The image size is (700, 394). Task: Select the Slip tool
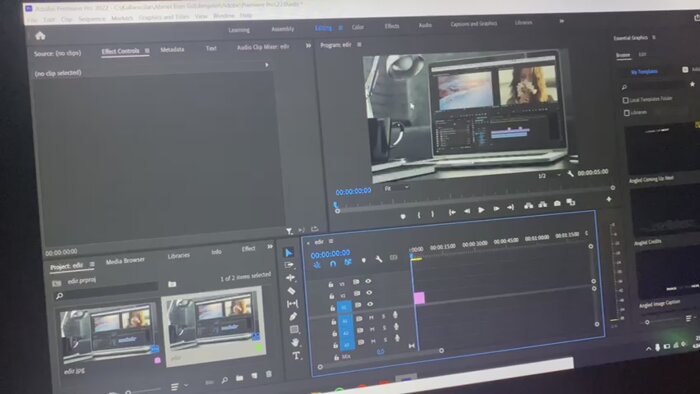coord(292,303)
